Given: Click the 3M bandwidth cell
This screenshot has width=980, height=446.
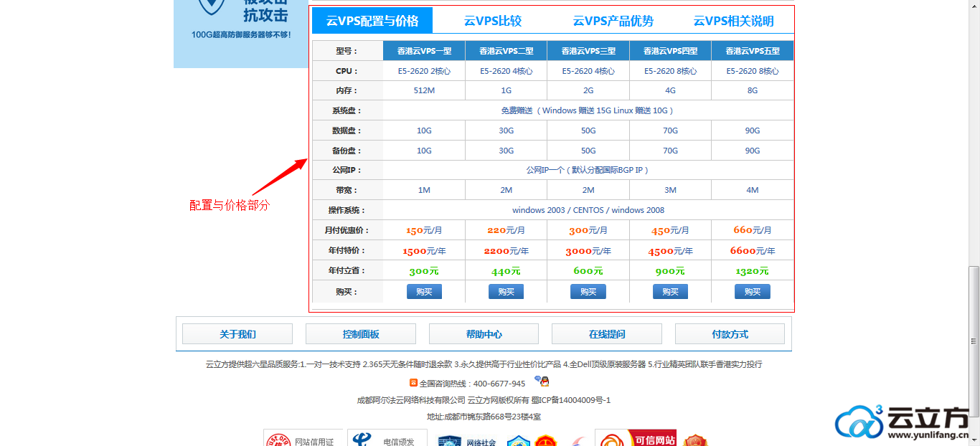Looking at the screenshot, I should [x=670, y=190].
